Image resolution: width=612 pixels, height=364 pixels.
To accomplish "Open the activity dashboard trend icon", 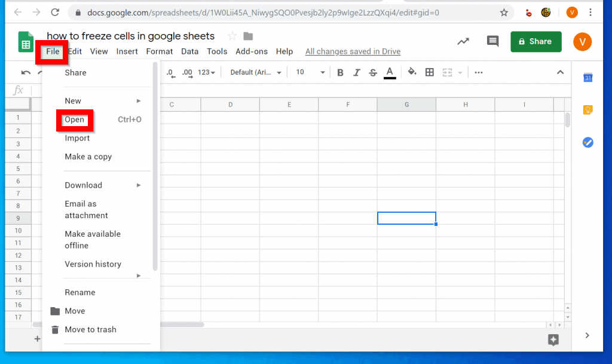I will (x=463, y=41).
